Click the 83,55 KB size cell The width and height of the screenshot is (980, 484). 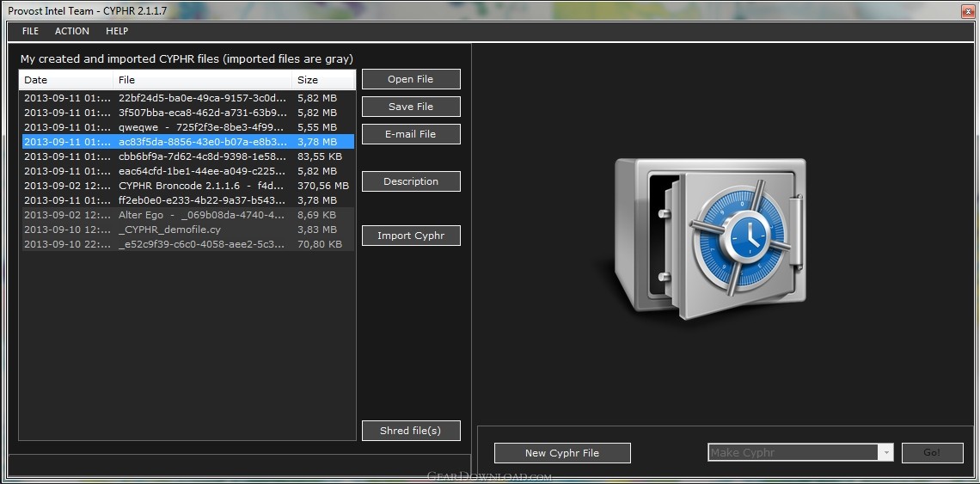(x=320, y=156)
